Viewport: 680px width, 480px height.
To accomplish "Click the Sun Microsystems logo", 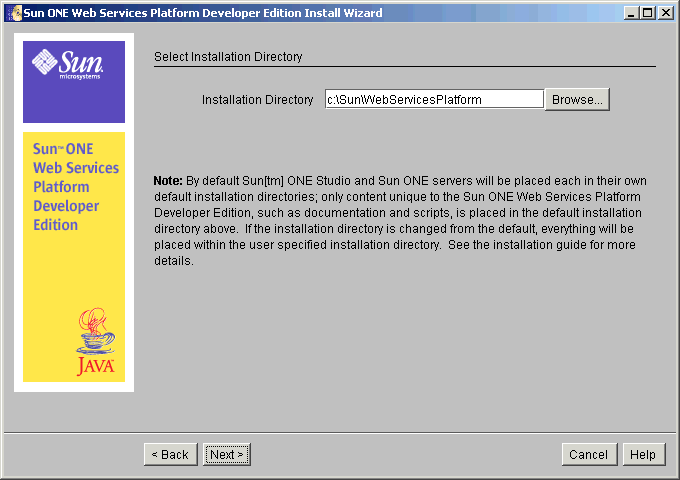I will [68, 65].
